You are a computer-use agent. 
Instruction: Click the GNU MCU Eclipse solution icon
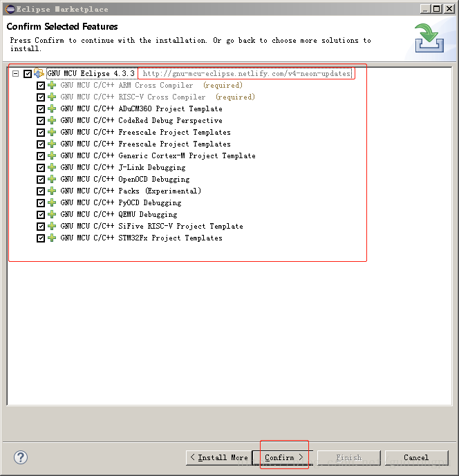pyautogui.click(x=39, y=73)
